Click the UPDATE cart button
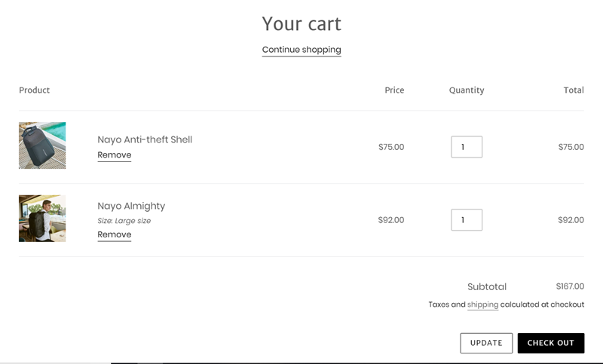The width and height of the screenshot is (603, 364). click(x=486, y=343)
